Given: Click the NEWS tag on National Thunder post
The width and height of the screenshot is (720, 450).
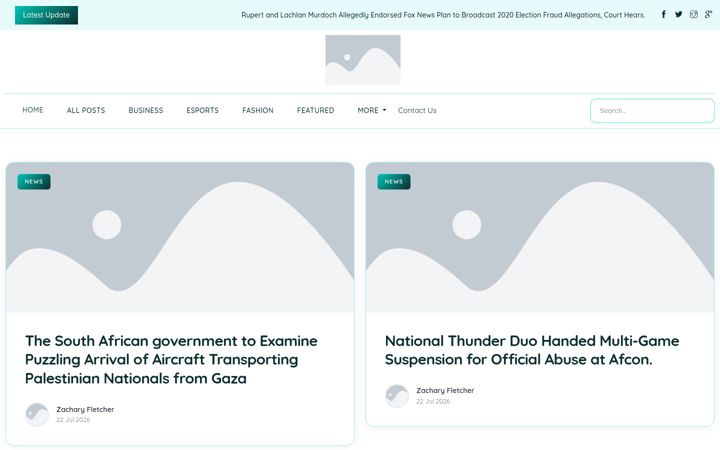Looking at the screenshot, I should point(394,182).
